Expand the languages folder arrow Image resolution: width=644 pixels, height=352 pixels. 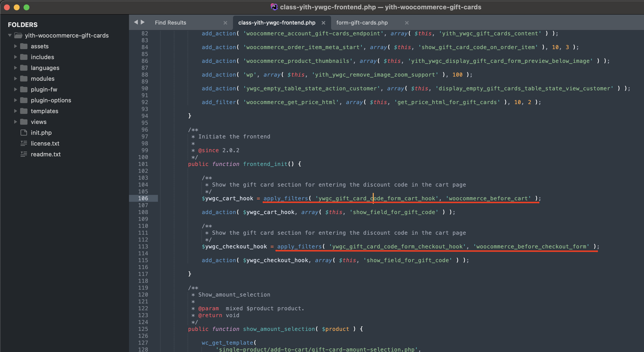click(15, 68)
